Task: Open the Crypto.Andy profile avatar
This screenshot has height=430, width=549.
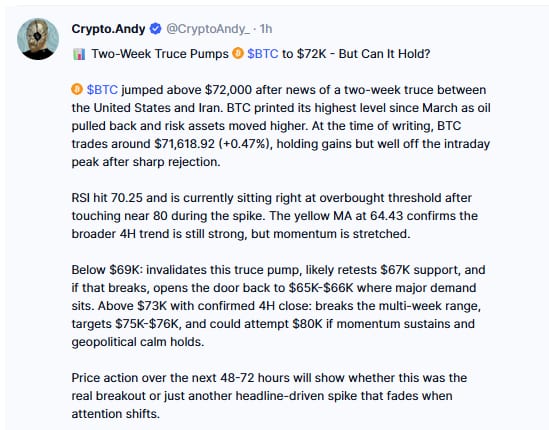Action: [x=38, y=39]
